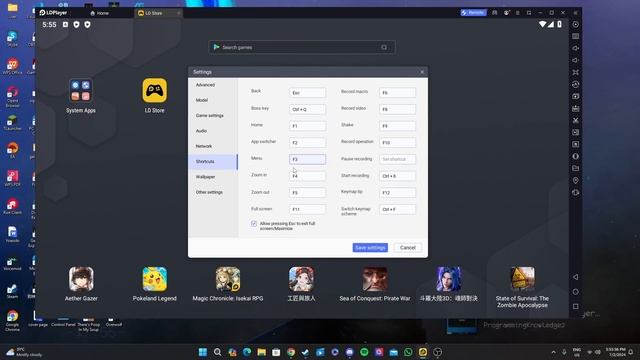
Task: Click the Full screen shortcut field
Action: 307,209
